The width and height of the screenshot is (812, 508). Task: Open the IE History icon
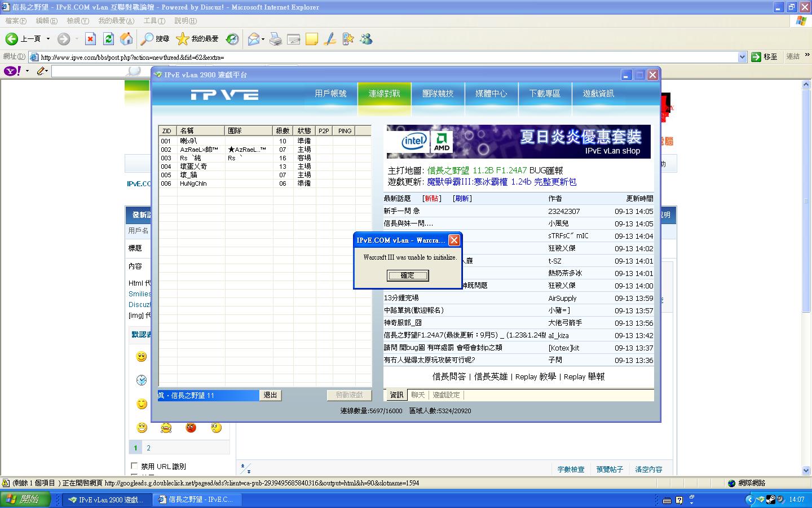click(232, 39)
